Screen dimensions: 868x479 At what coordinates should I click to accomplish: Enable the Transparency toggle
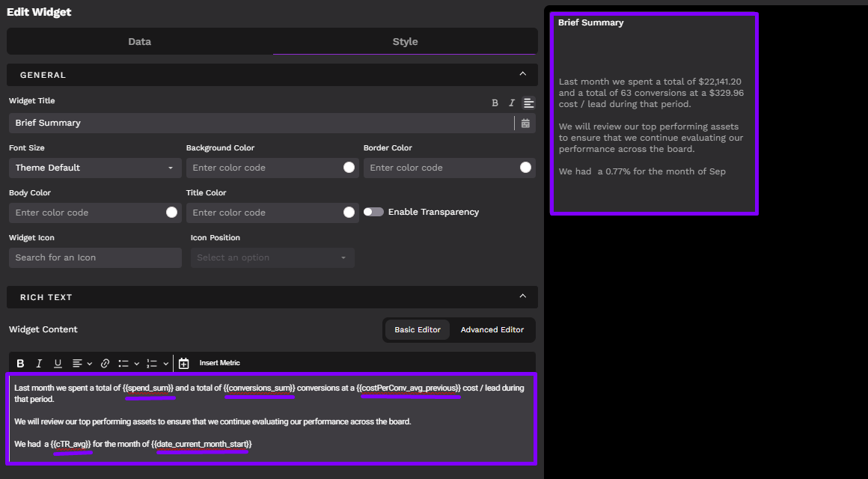pos(373,212)
